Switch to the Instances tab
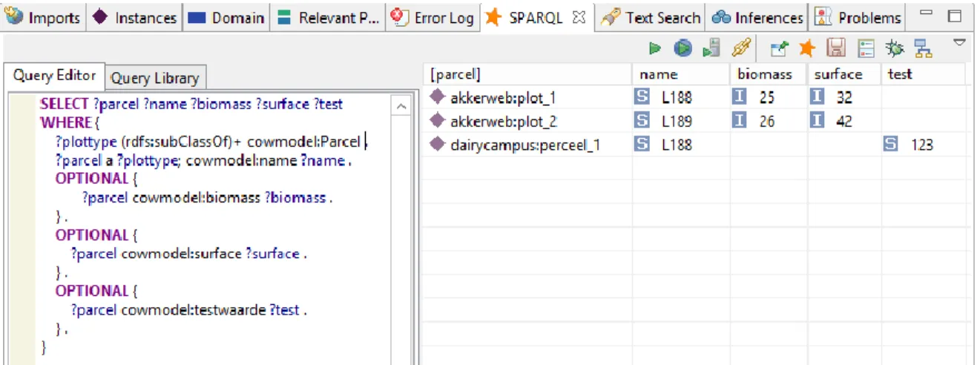This screenshot has width=980, height=365. 135,17
